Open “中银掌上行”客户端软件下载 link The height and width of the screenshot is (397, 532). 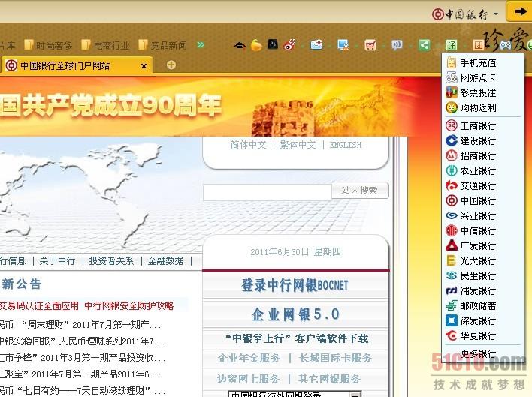297,338
